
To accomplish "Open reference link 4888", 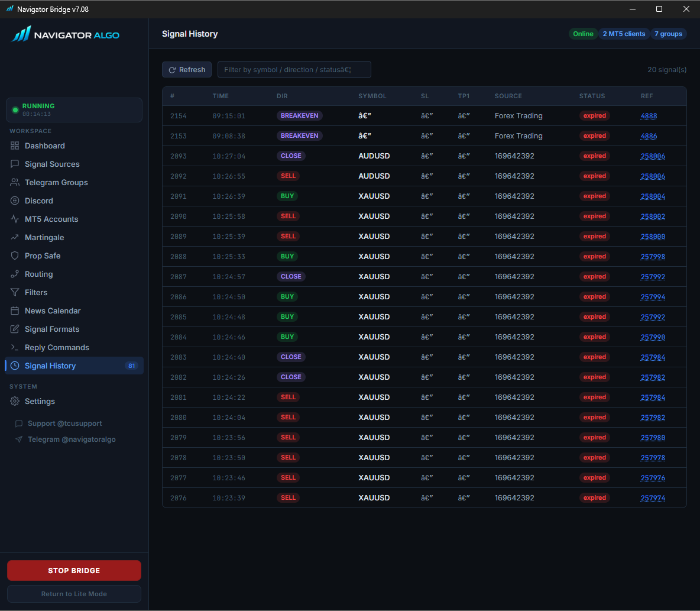I will pos(649,116).
